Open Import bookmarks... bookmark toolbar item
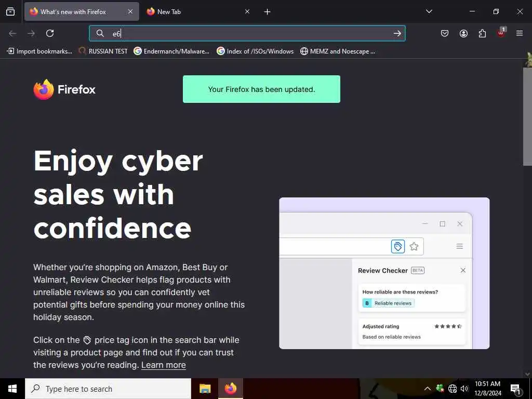The image size is (532, 399). pyautogui.click(x=39, y=51)
